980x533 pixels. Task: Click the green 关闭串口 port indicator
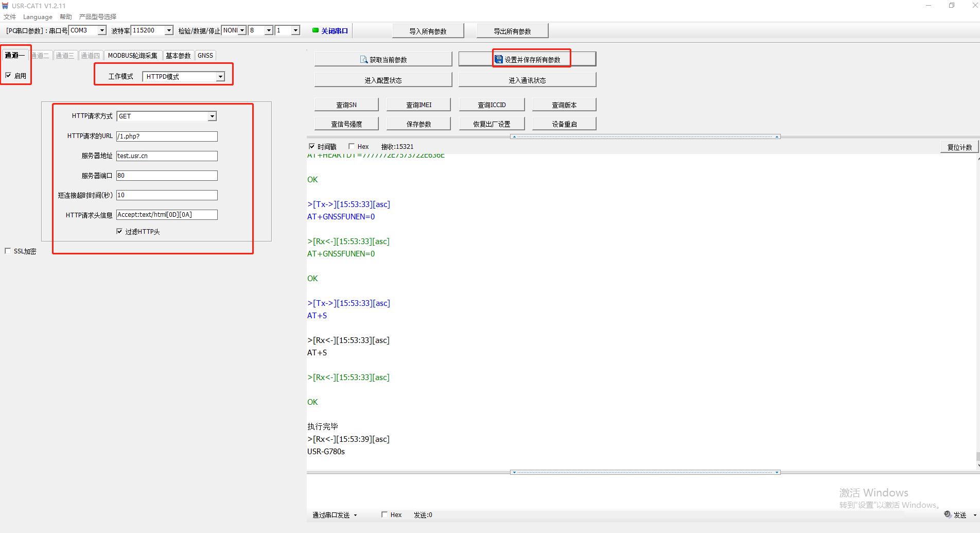(x=316, y=30)
